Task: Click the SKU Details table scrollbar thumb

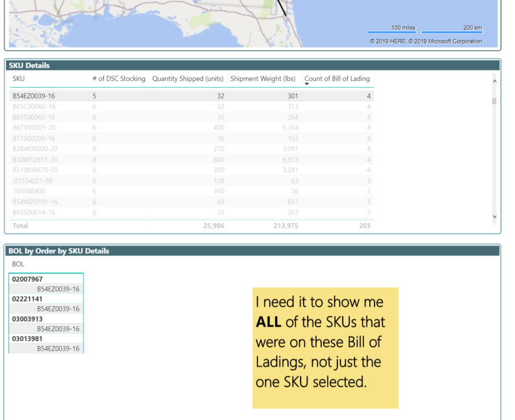Action: click(495, 101)
